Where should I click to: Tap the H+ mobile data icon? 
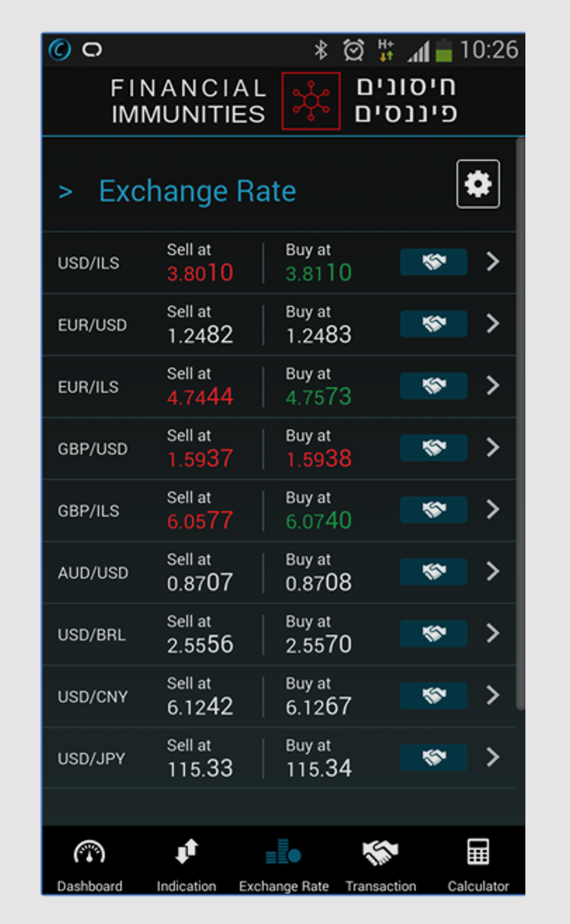point(386,50)
